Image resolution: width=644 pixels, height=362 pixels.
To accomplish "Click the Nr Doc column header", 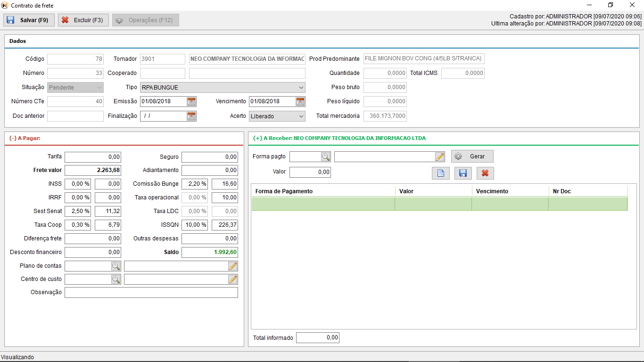I will pyautogui.click(x=588, y=191).
